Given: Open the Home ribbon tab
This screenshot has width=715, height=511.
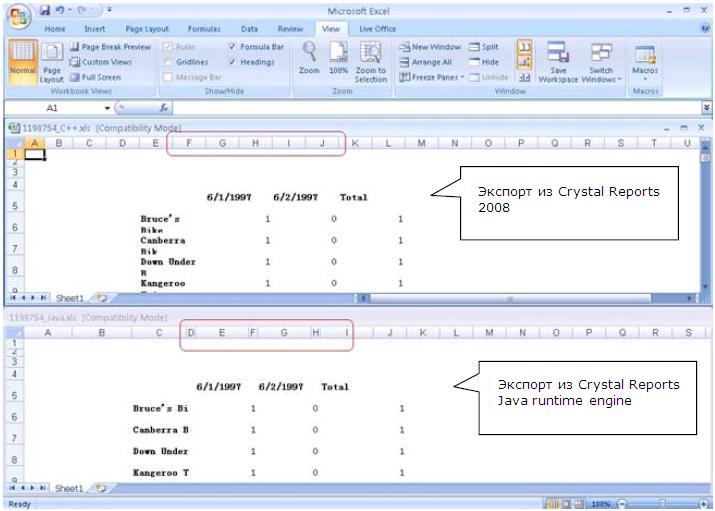Looking at the screenshot, I should [55, 29].
